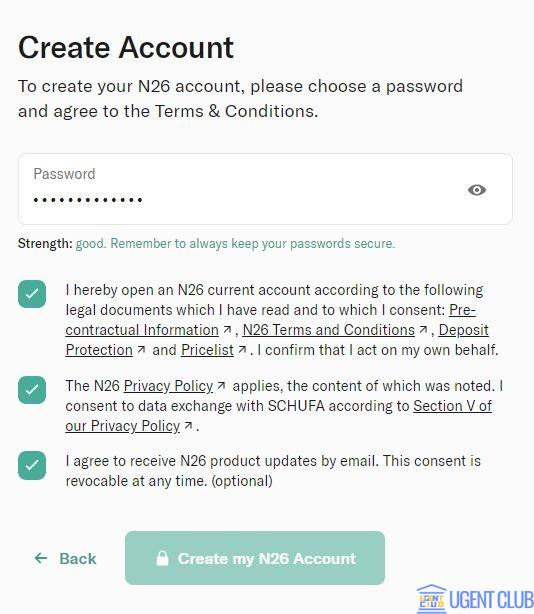
Task: Click arrow icon after Section V link
Action: 188,425
